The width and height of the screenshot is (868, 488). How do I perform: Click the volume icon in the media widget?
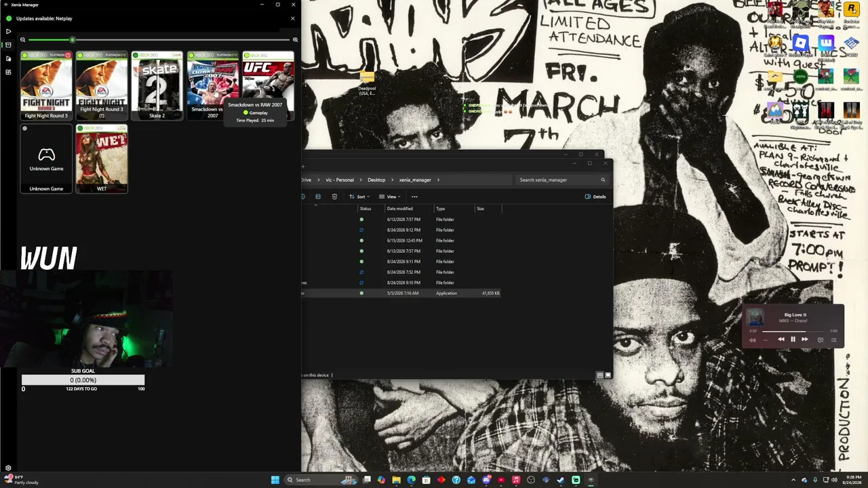pos(752,340)
